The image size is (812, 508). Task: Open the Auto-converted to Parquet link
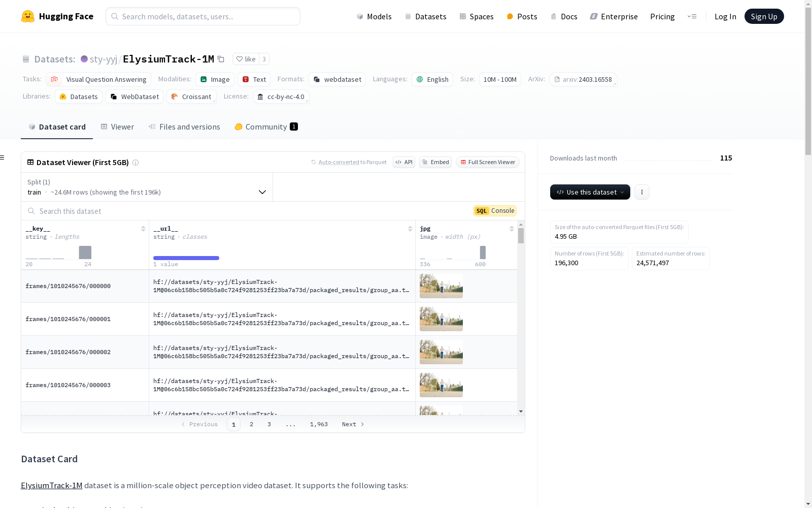point(339,162)
